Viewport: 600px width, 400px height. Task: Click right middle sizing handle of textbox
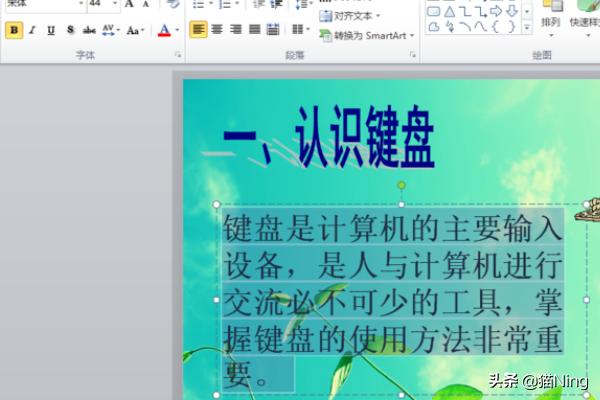pyautogui.click(x=586, y=300)
